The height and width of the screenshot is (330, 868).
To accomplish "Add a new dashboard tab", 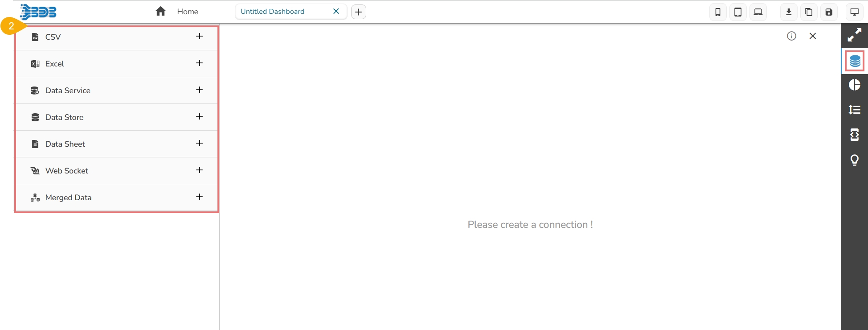I will pyautogui.click(x=359, y=12).
